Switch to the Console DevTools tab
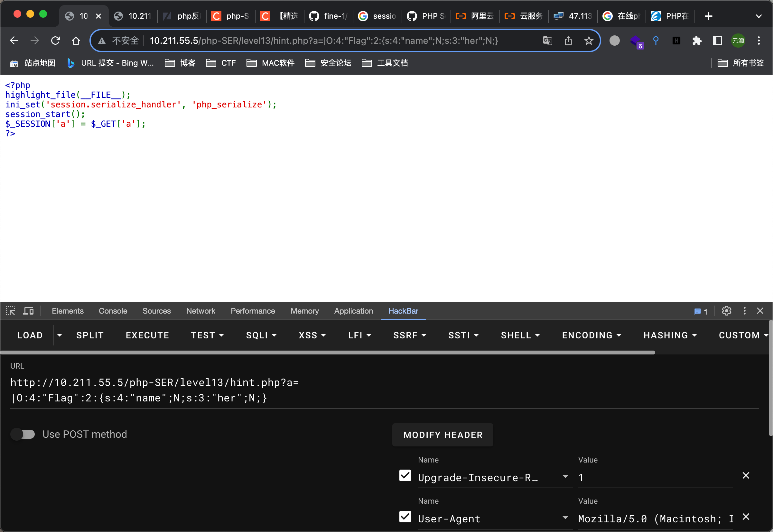This screenshot has width=773, height=532. tap(113, 311)
